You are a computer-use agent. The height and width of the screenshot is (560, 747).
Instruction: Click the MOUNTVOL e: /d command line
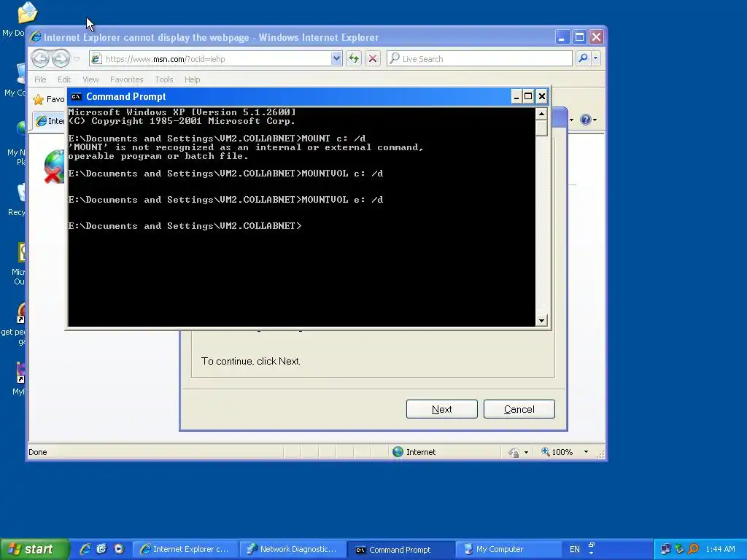[x=225, y=200]
